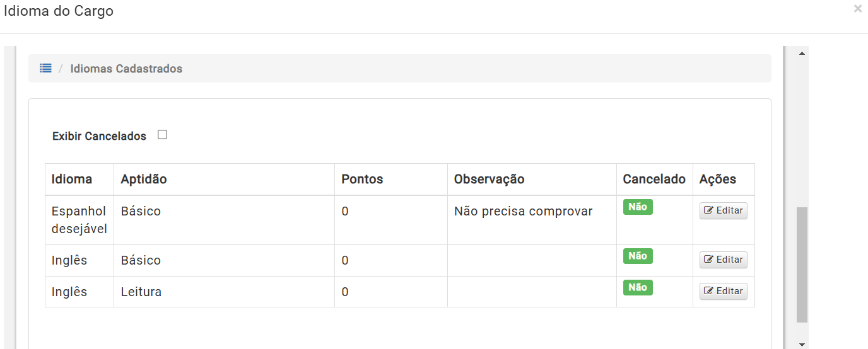Screen dimensions: 868x349
Task: Click the Não badge in Inglês Leitura row
Action: coord(638,287)
